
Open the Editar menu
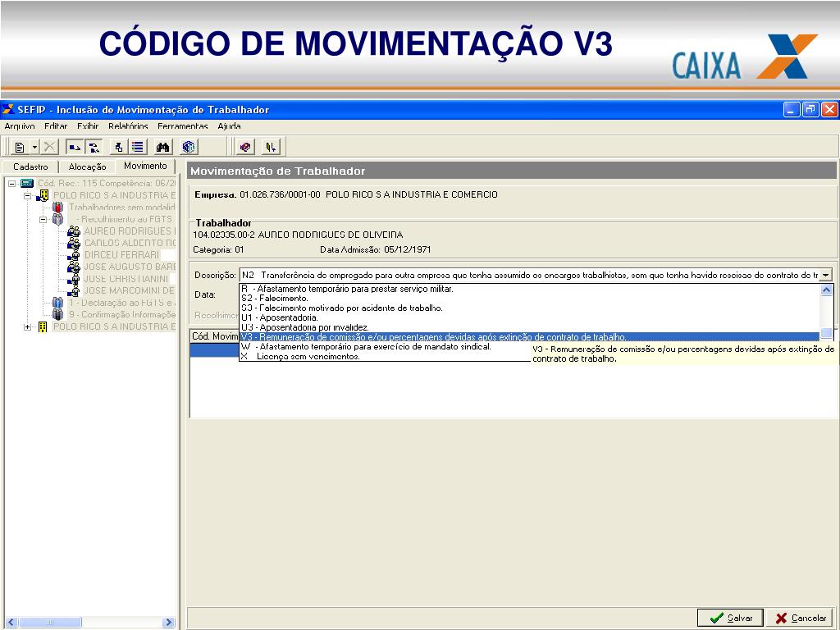coord(56,126)
